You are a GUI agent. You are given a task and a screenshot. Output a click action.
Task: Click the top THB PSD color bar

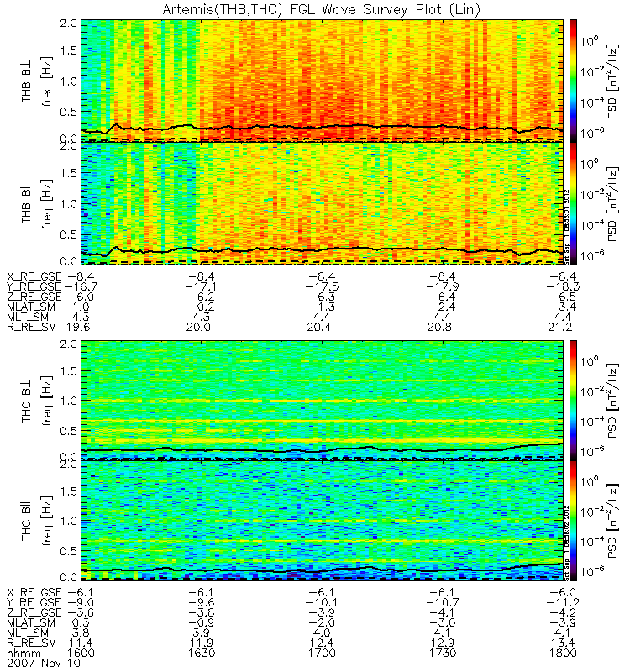tap(573, 80)
